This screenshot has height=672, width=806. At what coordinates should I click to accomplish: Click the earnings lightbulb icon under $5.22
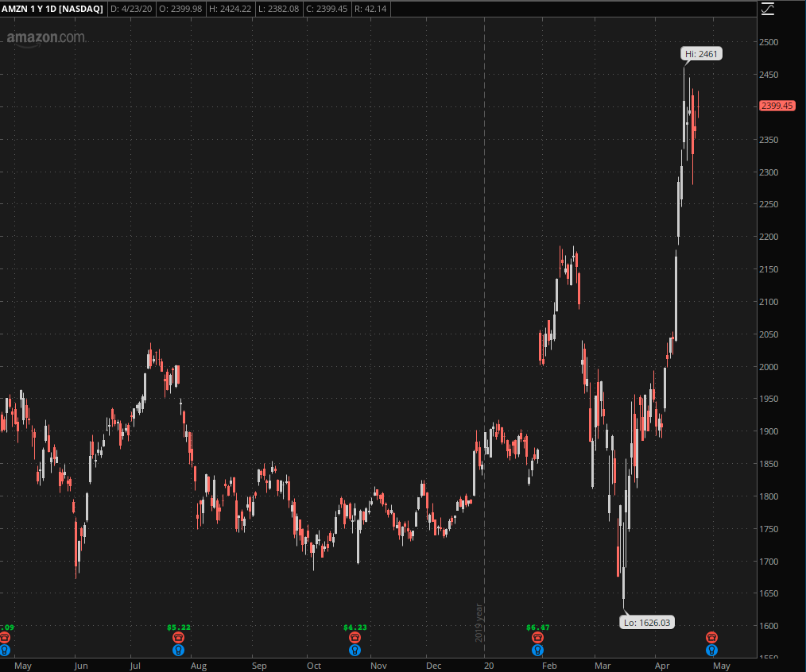tap(179, 650)
